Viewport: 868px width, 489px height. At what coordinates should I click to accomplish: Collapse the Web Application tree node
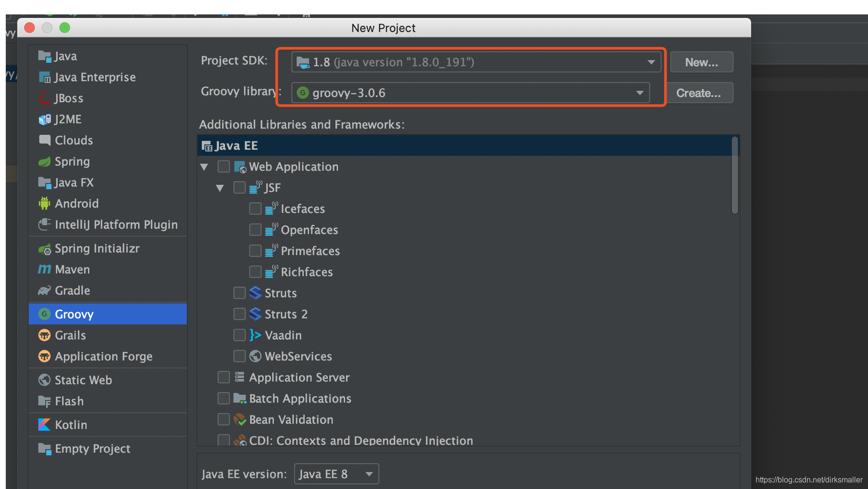[204, 167]
